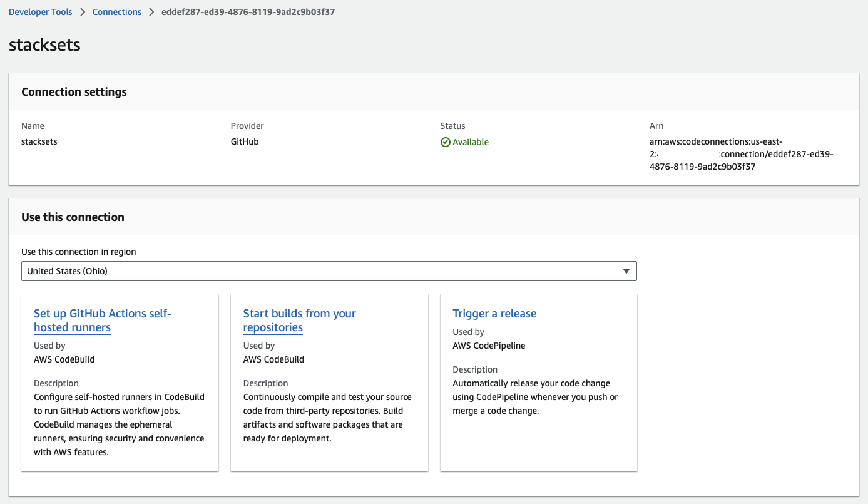
Task: Click the chevron separator after Connections breadcrumb
Action: coord(151,12)
